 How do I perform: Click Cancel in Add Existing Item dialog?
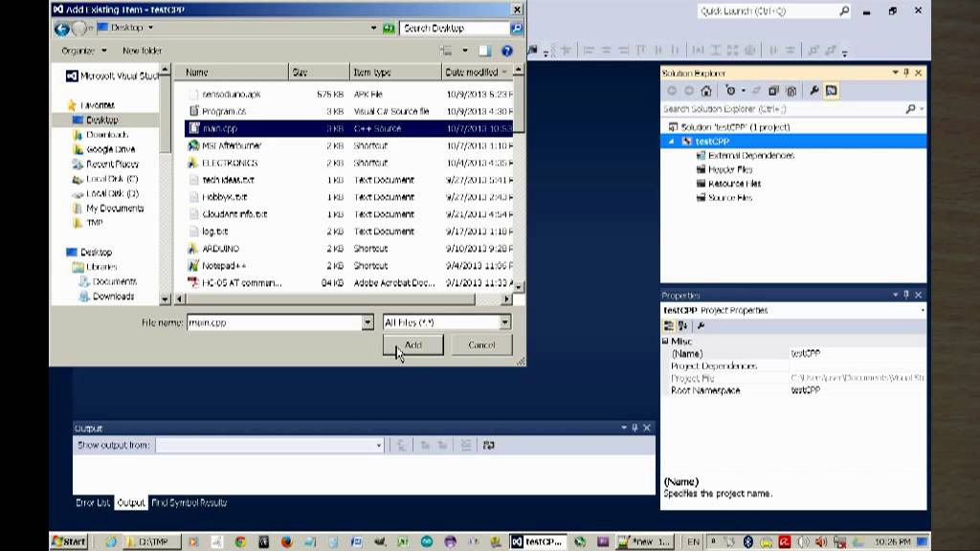(481, 344)
